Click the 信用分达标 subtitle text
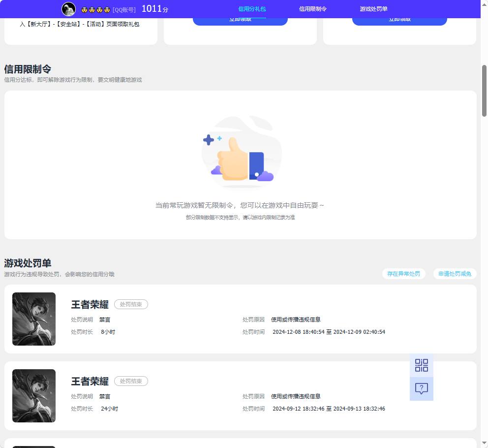 (73, 80)
